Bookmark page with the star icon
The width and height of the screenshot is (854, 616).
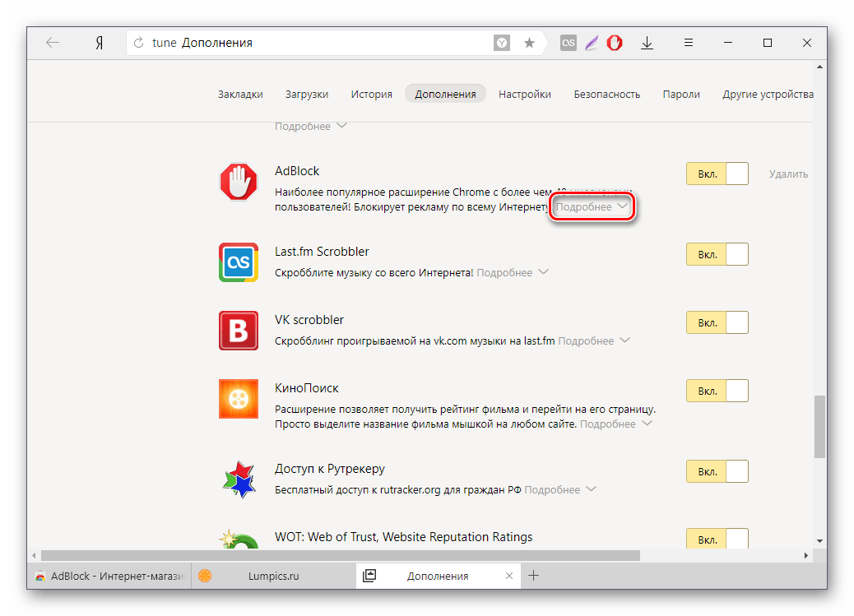pyautogui.click(x=529, y=43)
